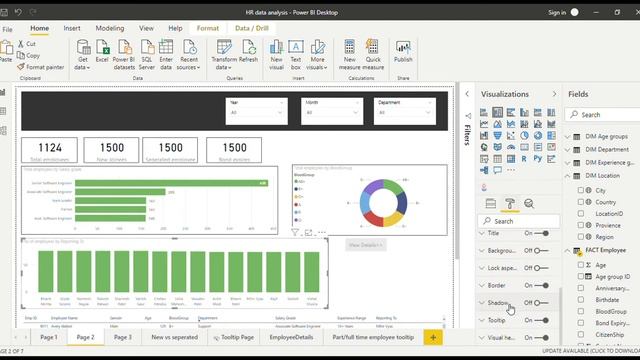Image resolution: width=640 pixels, height=360 pixels.
Task: Create a New measure
Action: pos(349,54)
